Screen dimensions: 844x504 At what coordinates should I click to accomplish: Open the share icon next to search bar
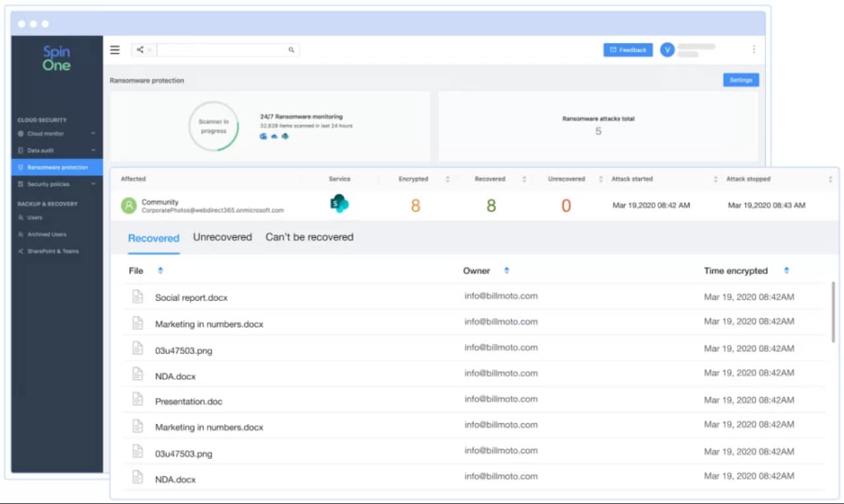click(x=140, y=50)
